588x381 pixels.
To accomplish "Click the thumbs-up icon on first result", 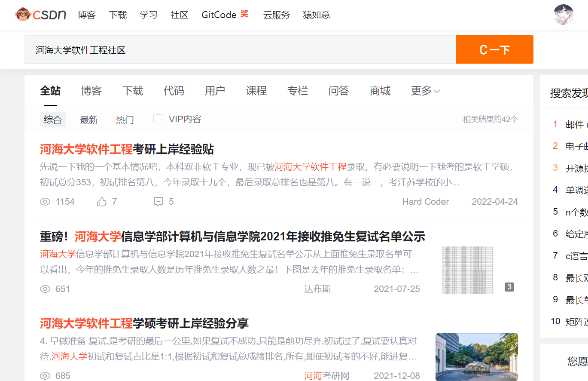I will (x=102, y=202).
